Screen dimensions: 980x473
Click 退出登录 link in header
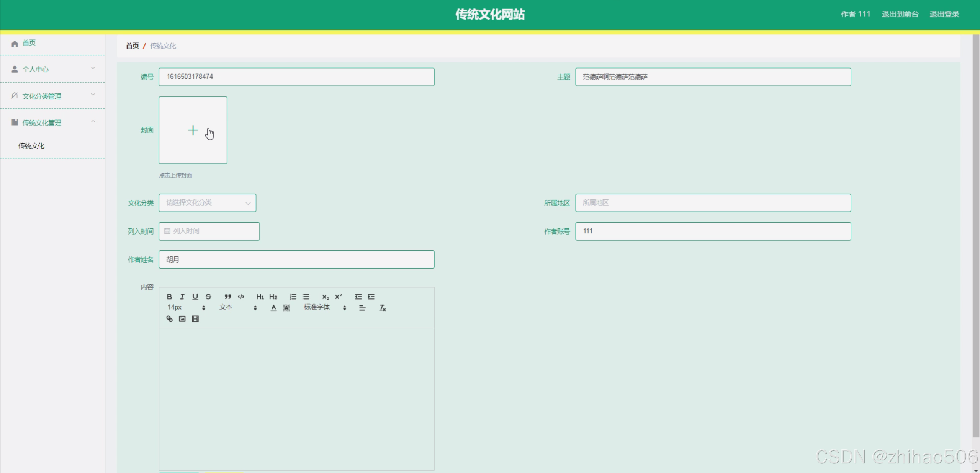[x=944, y=15]
